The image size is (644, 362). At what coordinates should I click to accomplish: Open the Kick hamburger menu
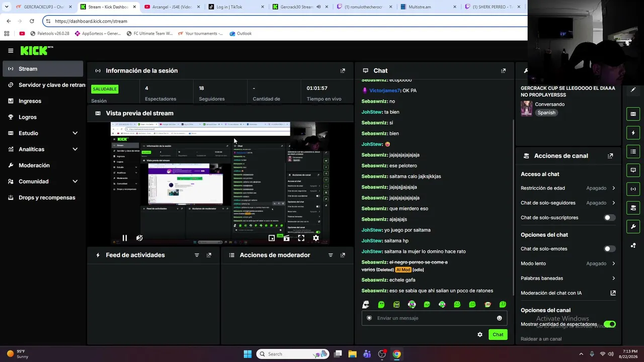point(11,51)
